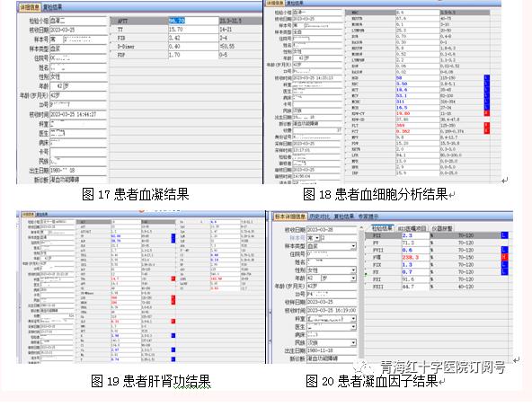The height and width of the screenshot is (407, 532).
Task: Select the 仪器报警 sub-tab
Action: point(442,228)
